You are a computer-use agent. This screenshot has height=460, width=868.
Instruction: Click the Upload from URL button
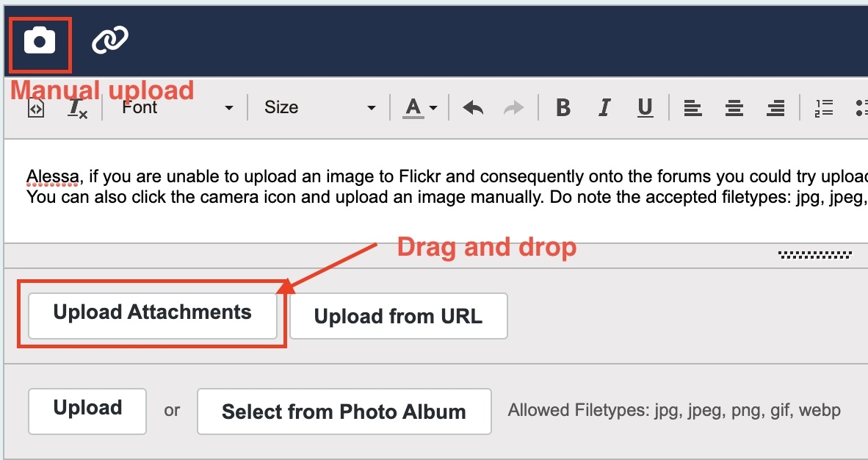(x=398, y=317)
